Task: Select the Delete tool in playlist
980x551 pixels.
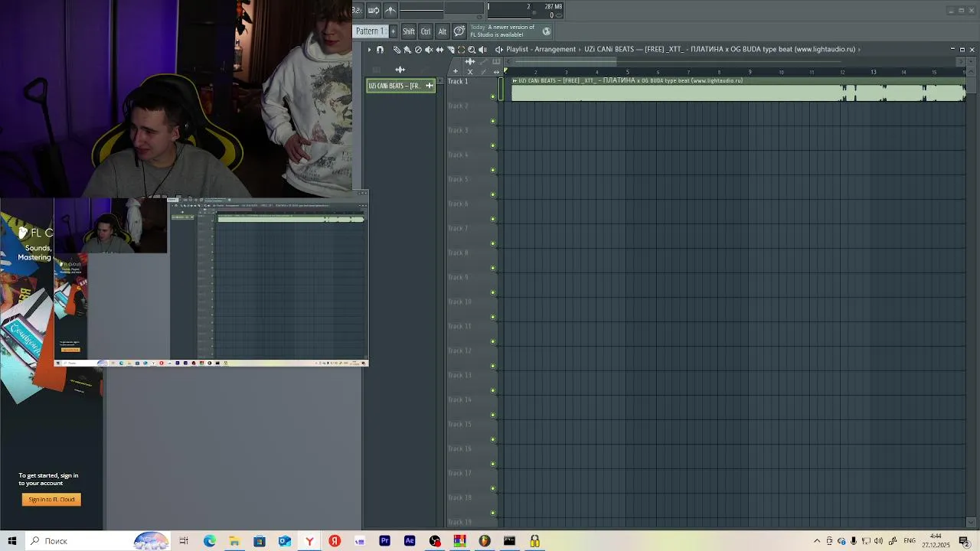Action: pos(418,50)
